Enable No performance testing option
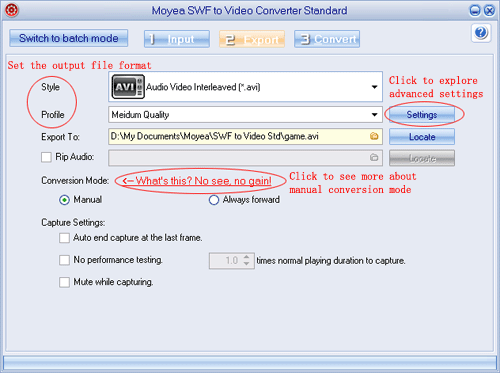Viewport: 500px width, 373px height. 64,260
